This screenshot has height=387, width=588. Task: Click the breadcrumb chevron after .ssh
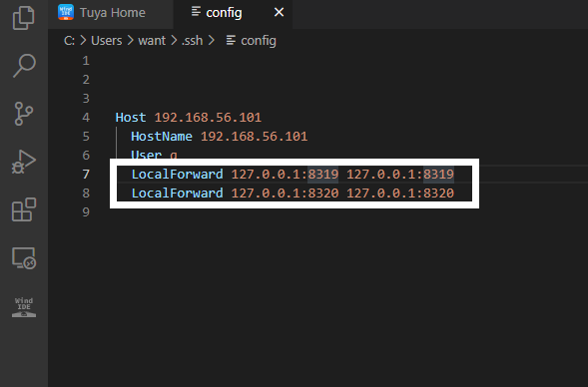pyautogui.click(x=211, y=40)
